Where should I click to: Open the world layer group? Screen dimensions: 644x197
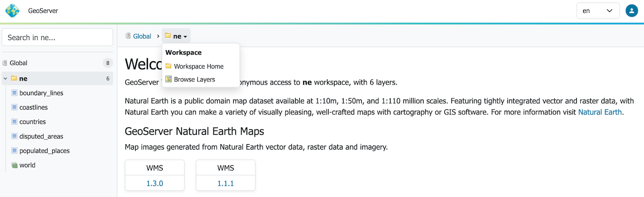[x=27, y=165]
